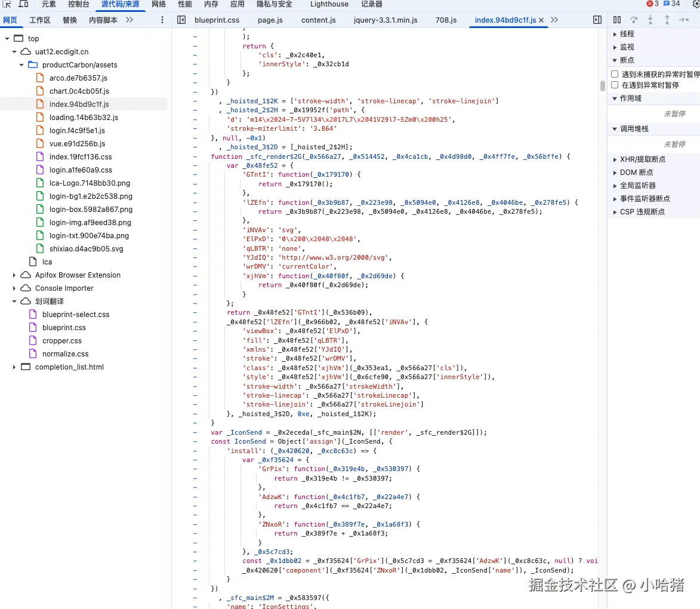This screenshot has width=700, height=609.
Task: Toggle the navigator sidebar icon
Action: click(181, 20)
